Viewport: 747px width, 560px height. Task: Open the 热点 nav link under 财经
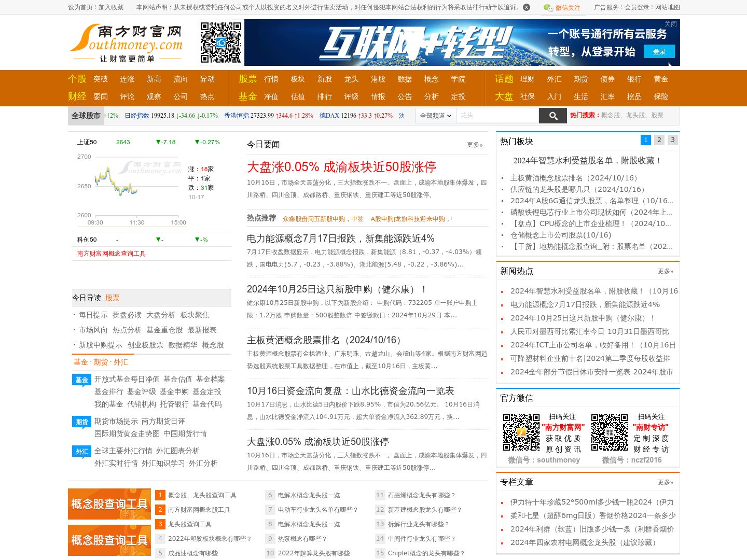[x=208, y=97]
